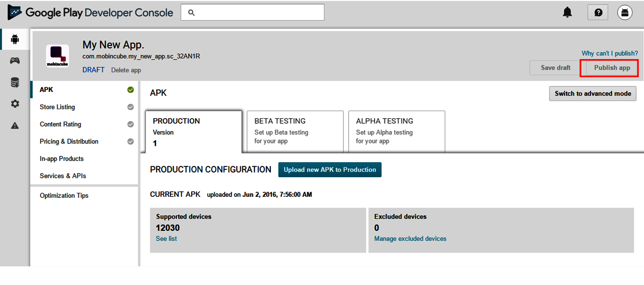Click the Pricing & Distribution status checkmark
644x285 pixels.
click(130, 142)
